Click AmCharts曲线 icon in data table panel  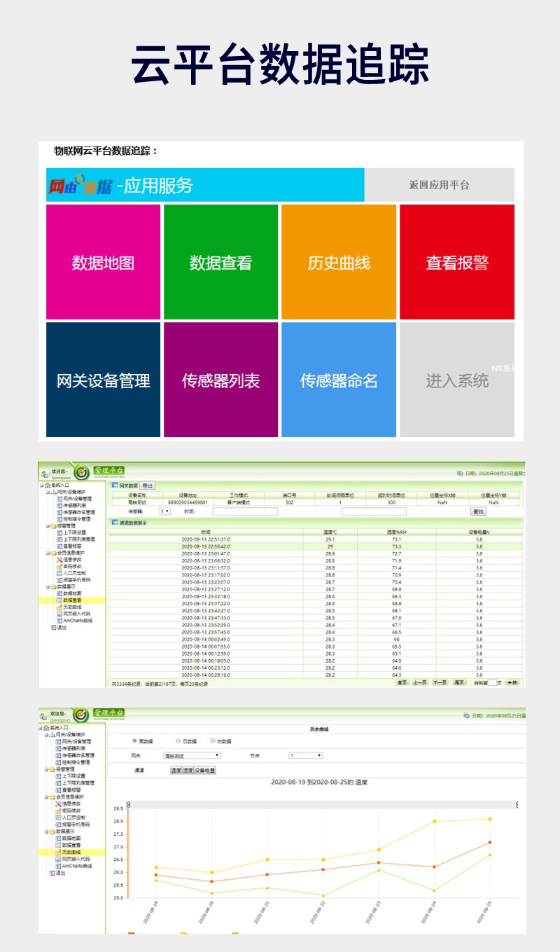(59, 621)
